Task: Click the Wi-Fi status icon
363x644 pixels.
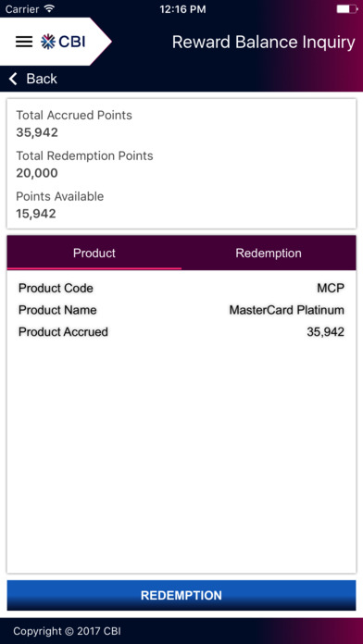Action: coord(50,8)
